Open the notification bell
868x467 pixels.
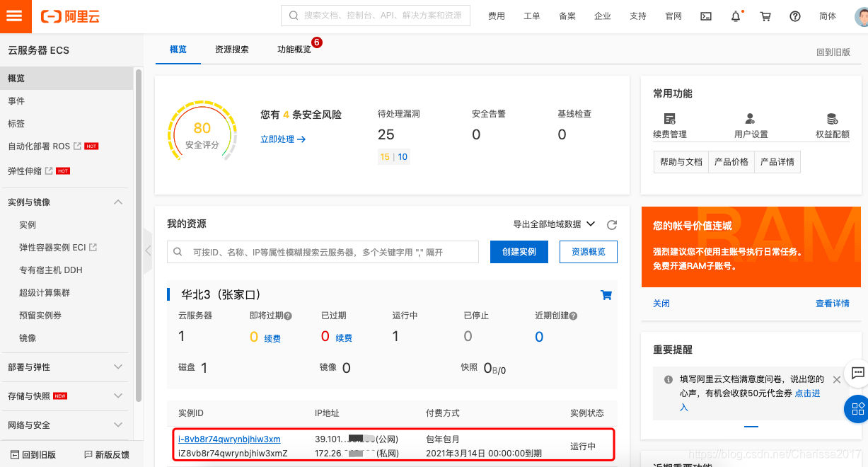coord(736,16)
